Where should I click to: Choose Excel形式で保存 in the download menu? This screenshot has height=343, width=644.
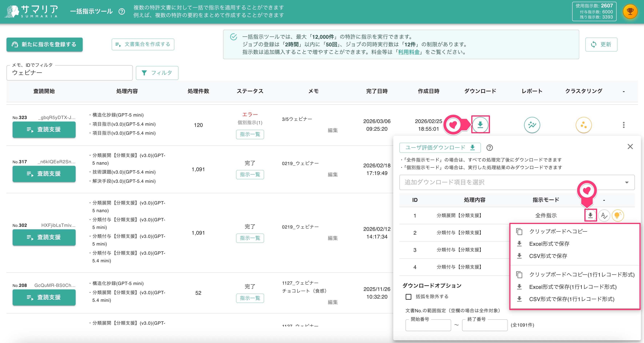[549, 244]
